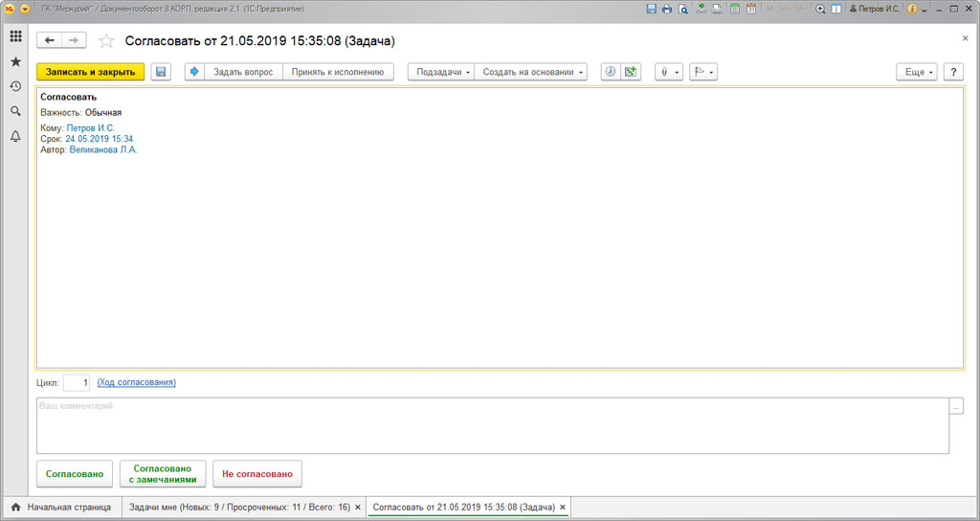Add this task to favorites with star
This screenshot has height=521, width=980.
click(106, 41)
